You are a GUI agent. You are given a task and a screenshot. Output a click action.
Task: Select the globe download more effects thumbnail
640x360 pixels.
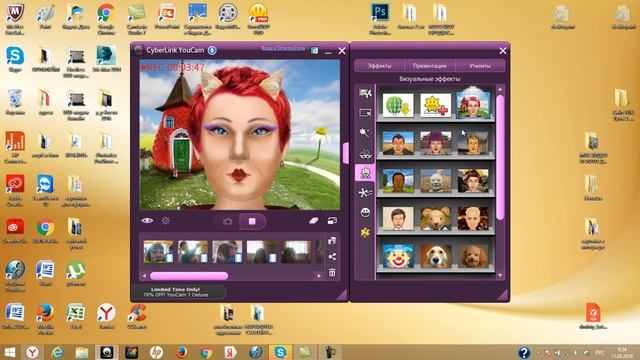point(398,105)
